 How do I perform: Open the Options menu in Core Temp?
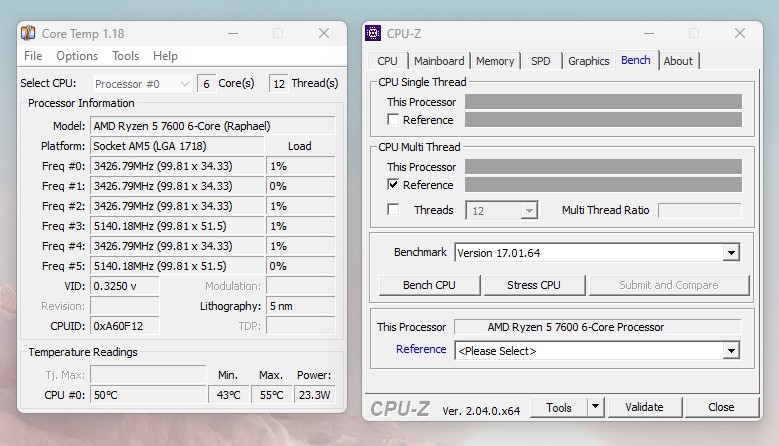tap(77, 56)
